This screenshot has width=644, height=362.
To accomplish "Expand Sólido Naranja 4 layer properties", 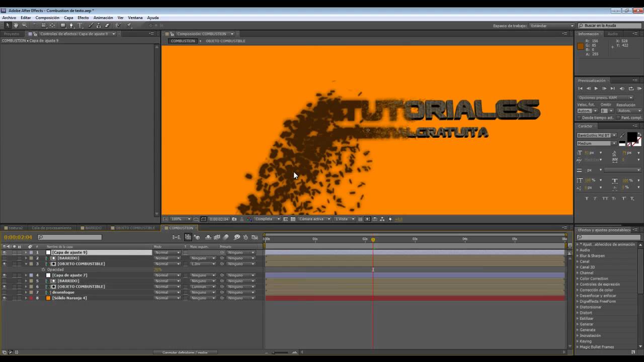I will tap(26, 298).
